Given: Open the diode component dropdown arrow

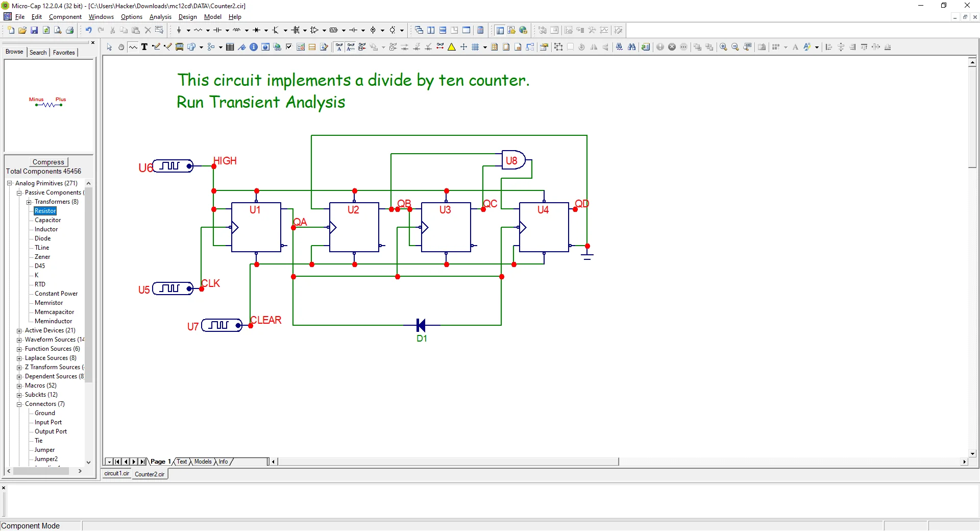Looking at the screenshot, I should pyautogui.click(x=266, y=30).
